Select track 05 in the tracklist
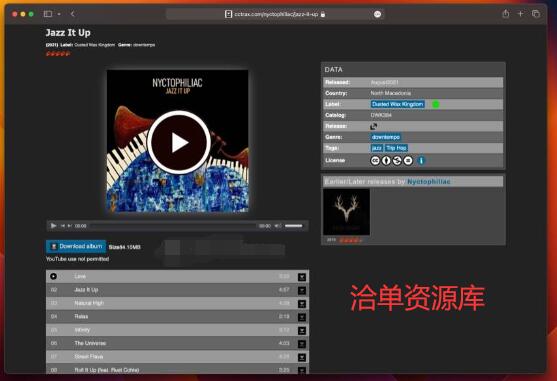 (177, 330)
